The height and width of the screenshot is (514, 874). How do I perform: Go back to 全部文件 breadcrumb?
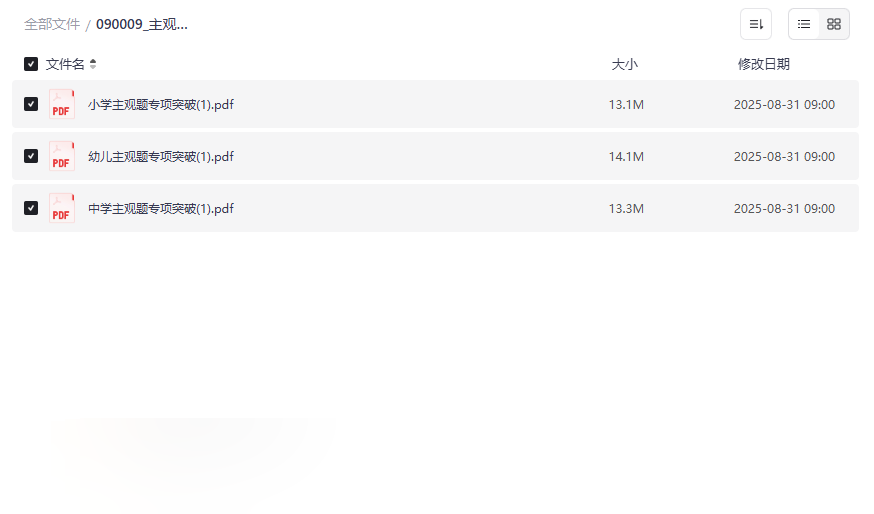[x=52, y=25]
